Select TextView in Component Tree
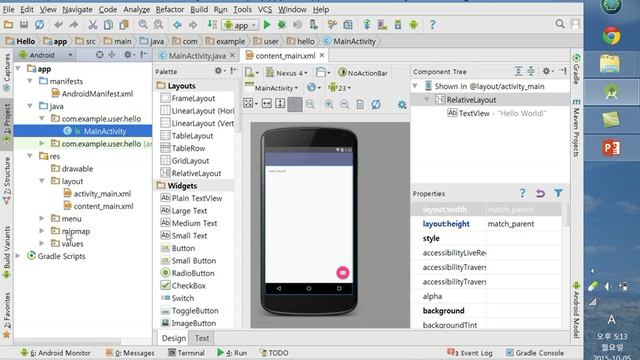 474,113
